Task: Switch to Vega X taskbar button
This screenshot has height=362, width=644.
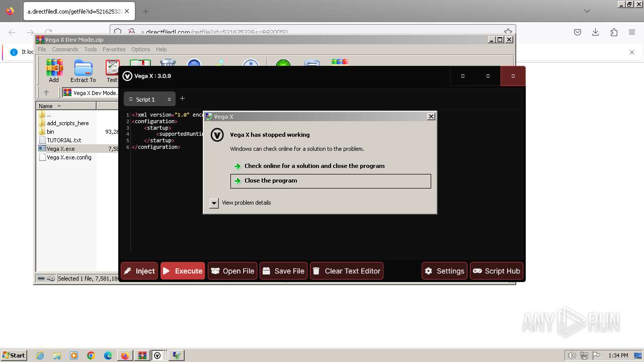Action: tap(157, 355)
